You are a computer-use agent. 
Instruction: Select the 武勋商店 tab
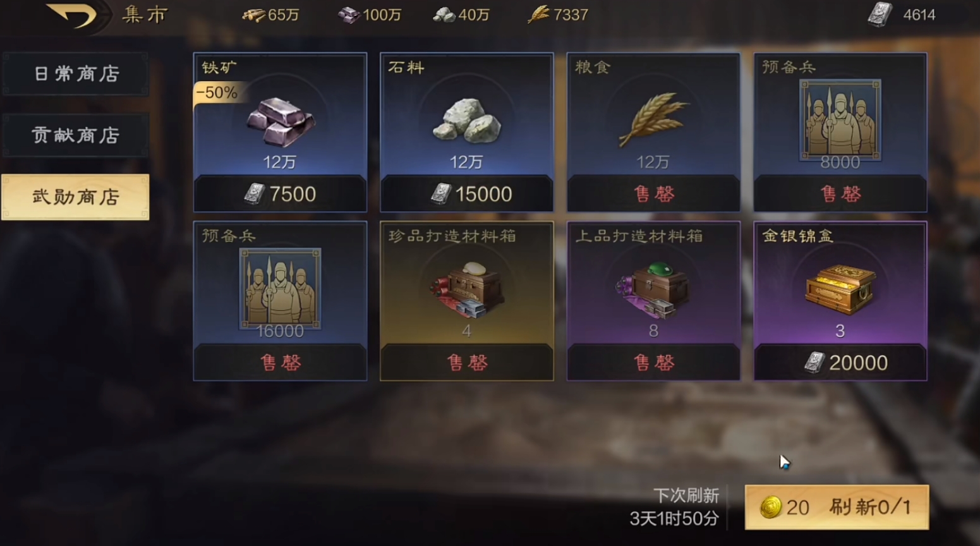76,197
